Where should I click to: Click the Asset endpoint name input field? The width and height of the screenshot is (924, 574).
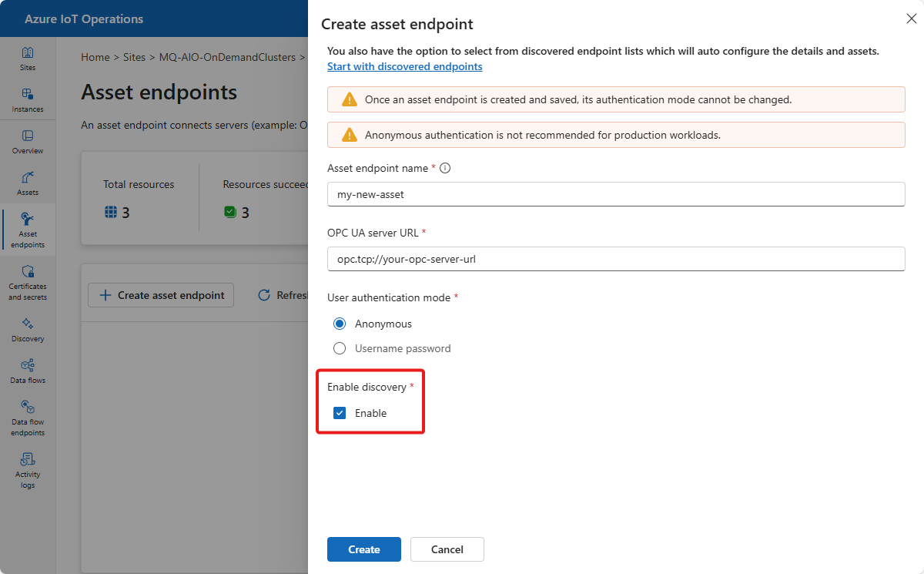click(x=616, y=194)
